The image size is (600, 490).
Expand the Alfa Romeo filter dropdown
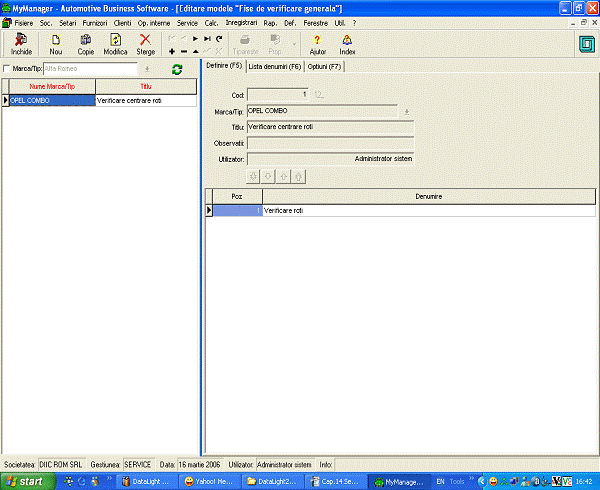147,69
